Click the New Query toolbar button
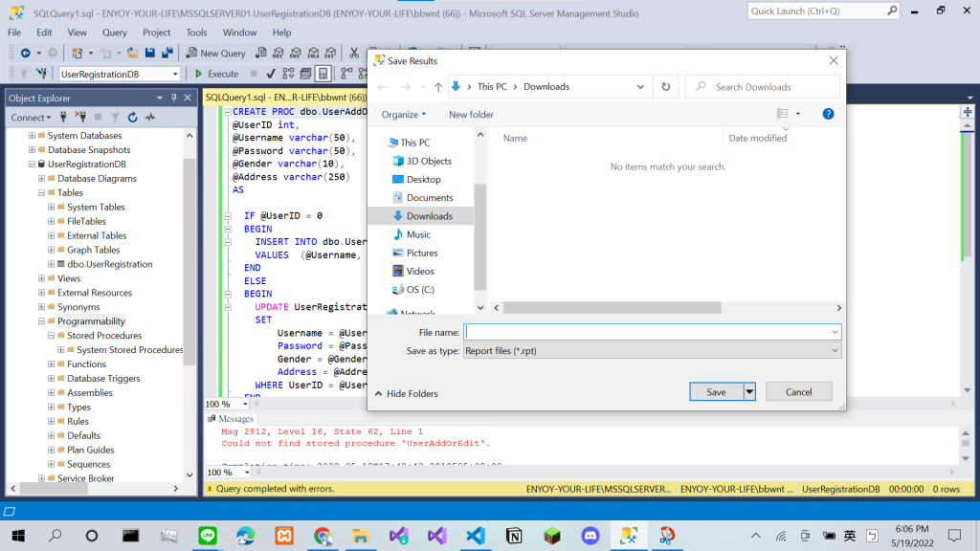The height and width of the screenshot is (551, 980). (x=215, y=54)
